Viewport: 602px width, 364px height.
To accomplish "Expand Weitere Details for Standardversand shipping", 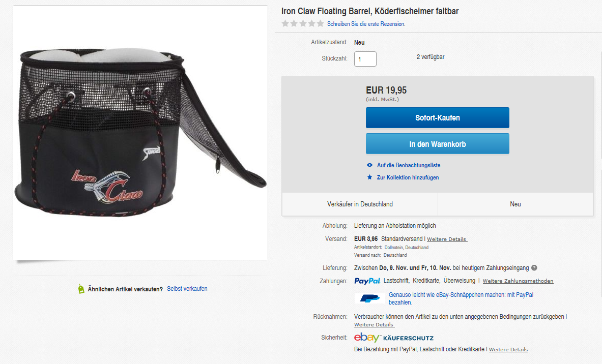I will (447, 239).
